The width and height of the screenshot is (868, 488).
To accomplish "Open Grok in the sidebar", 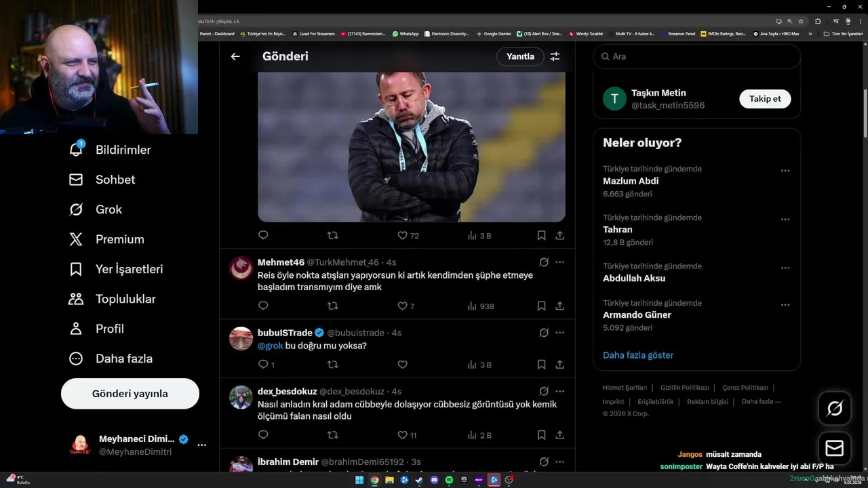I will [x=96, y=209].
